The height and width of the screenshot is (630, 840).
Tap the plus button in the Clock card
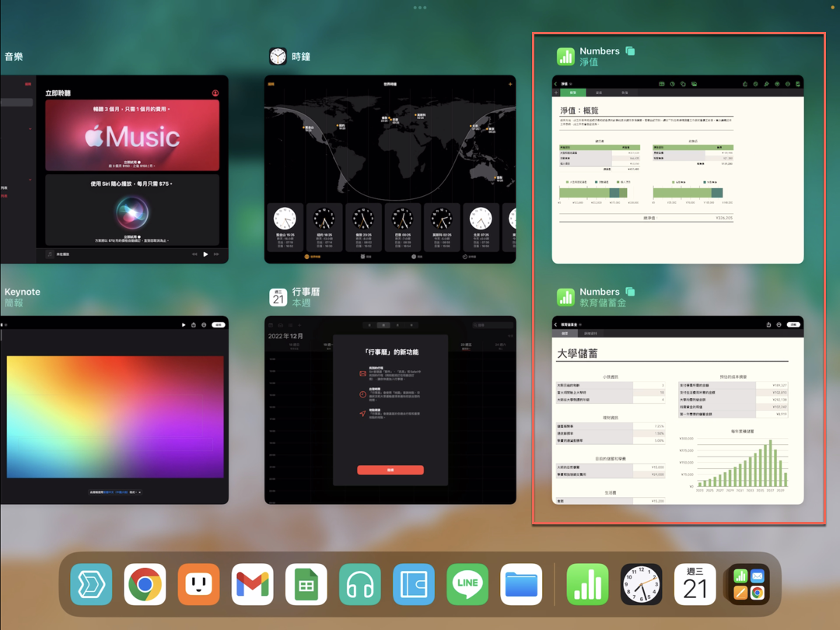[x=510, y=84]
